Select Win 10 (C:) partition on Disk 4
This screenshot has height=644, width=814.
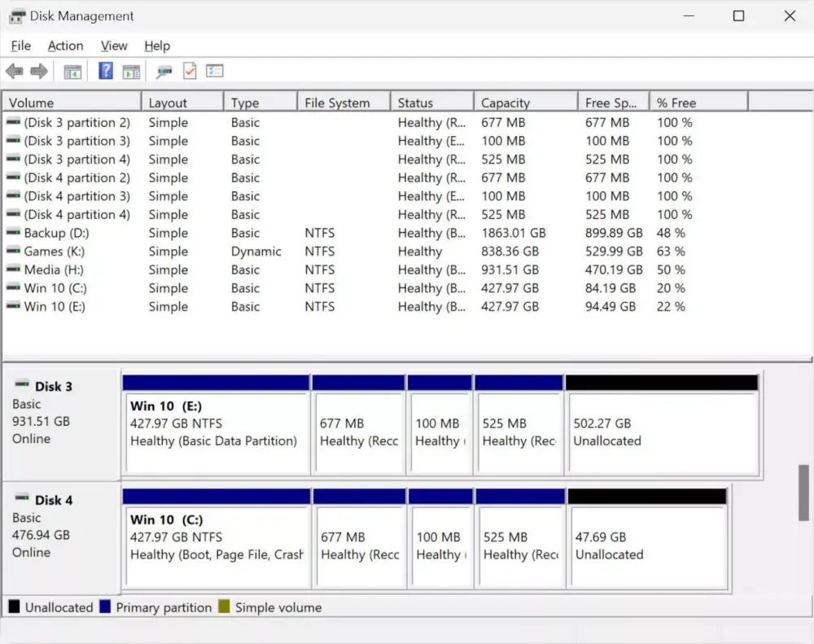point(217,539)
